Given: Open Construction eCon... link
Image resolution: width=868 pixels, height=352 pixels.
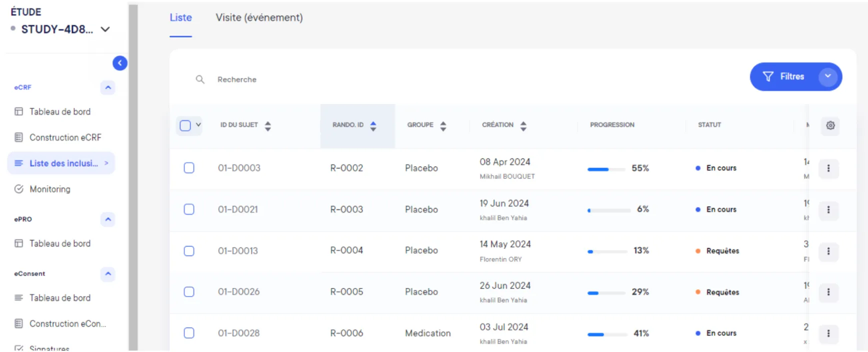Looking at the screenshot, I should pos(67,324).
